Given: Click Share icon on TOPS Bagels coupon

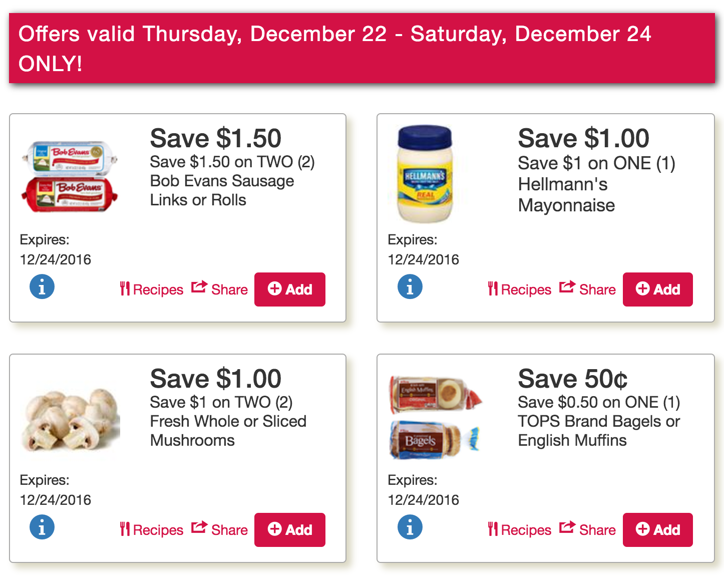Looking at the screenshot, I should 587,529.
